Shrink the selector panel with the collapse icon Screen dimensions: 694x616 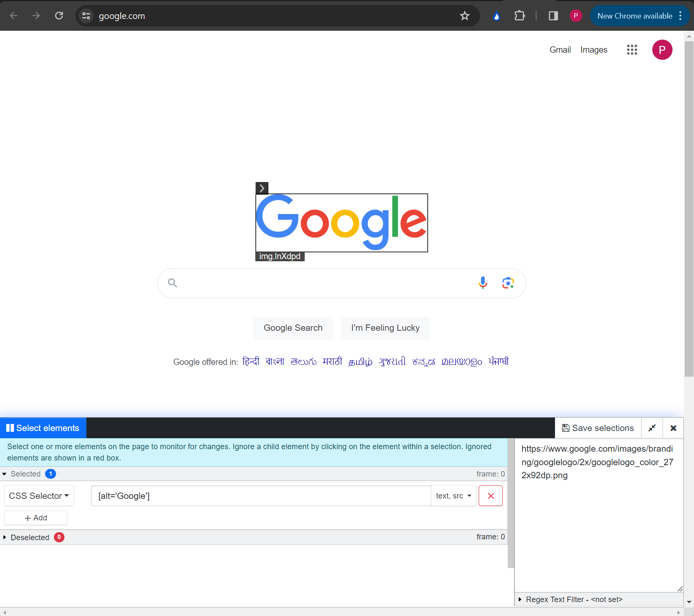[651, 428]
